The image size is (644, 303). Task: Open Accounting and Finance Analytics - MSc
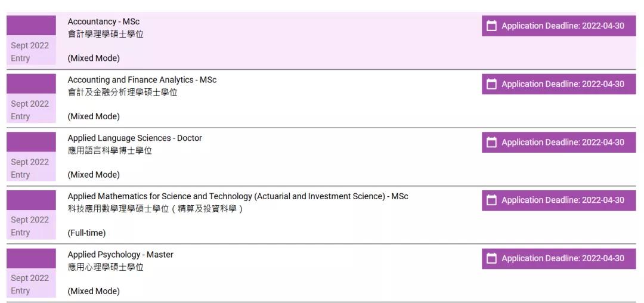pyautogui.click(x=142, y=80)
